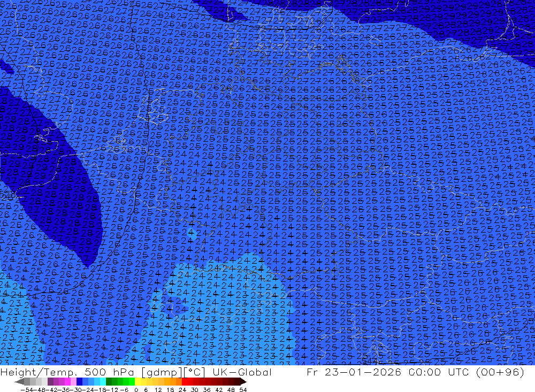Click the 12 tick label on the legend

(x=158, y=390)
